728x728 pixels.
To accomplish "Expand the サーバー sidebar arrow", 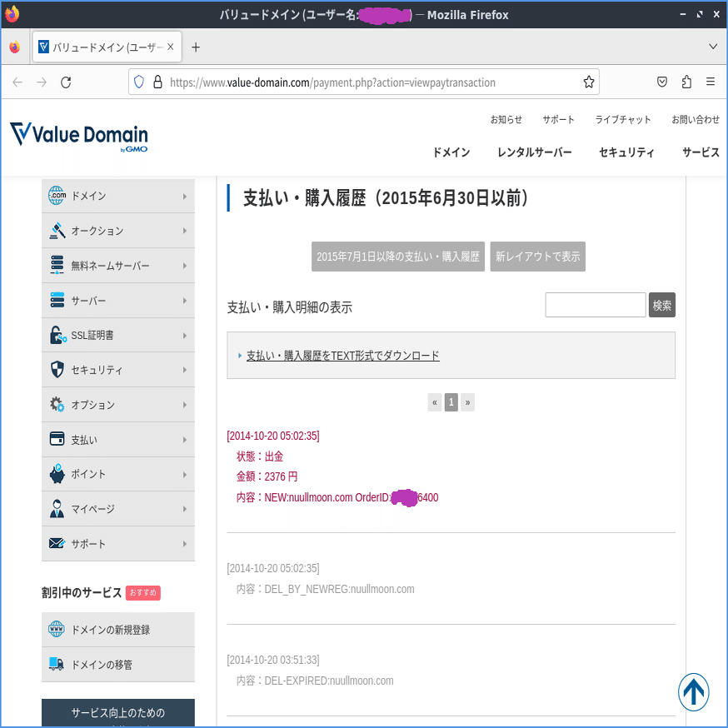I will [185, 301].
